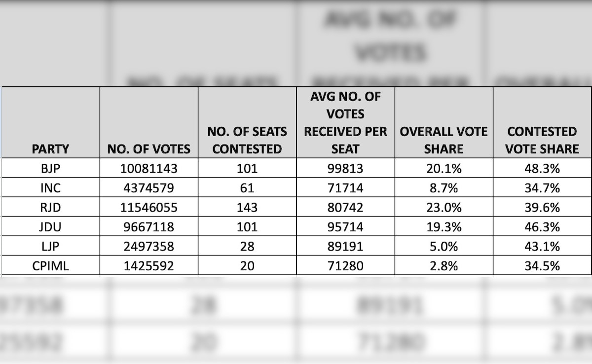Select the CPIML party cell
This screenshot has width=592, height=364.
coord(50,266)
